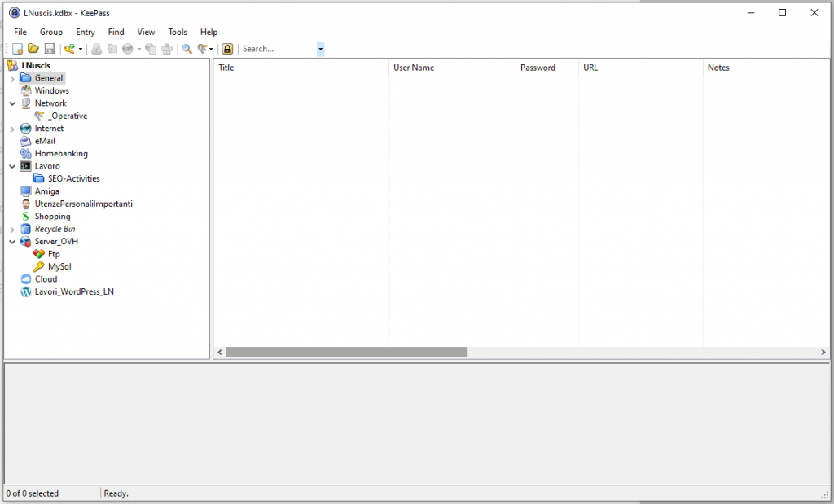
Task: Click the Copy Password toolbar icon
Action: (112, 49)
